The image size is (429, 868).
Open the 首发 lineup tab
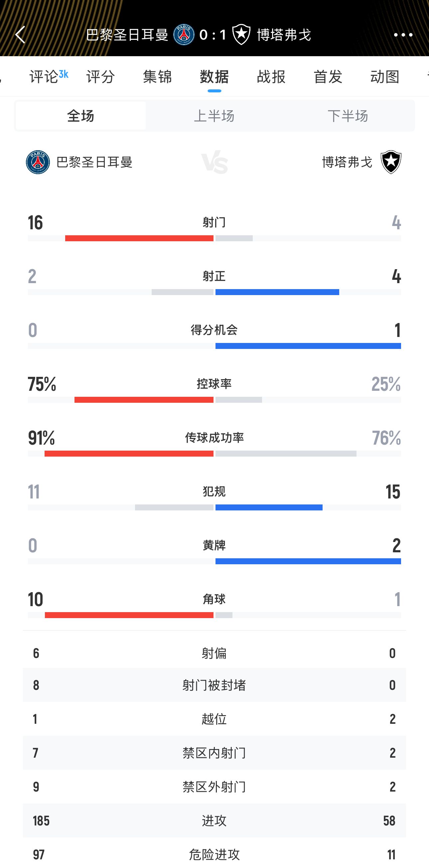pyautogui.click(x=328, y=76)
